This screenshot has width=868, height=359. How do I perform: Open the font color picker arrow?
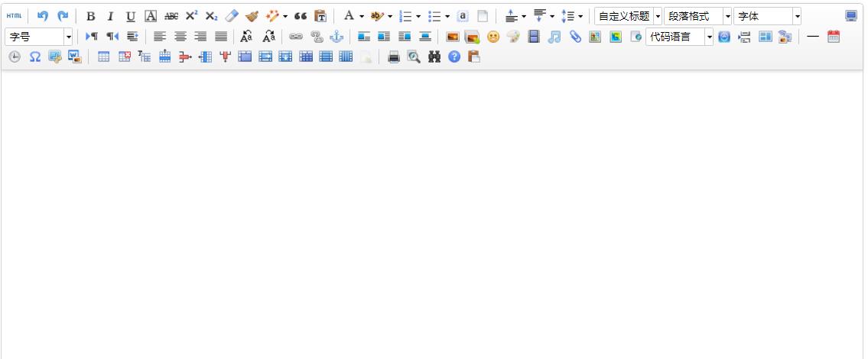362,17
